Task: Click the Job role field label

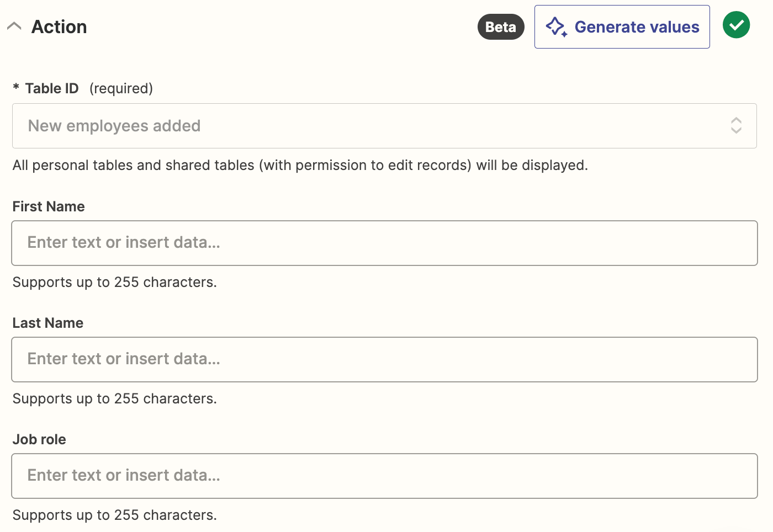Action: (x=39, y=439)
